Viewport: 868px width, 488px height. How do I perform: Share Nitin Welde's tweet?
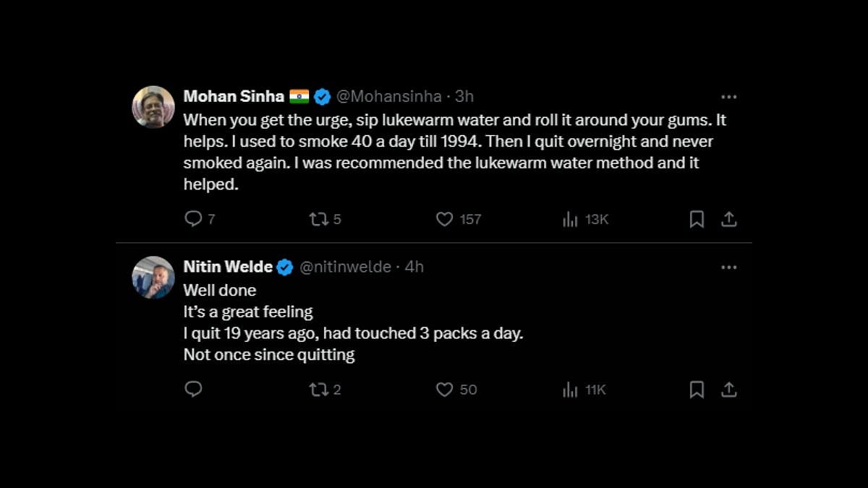(729, 390)
